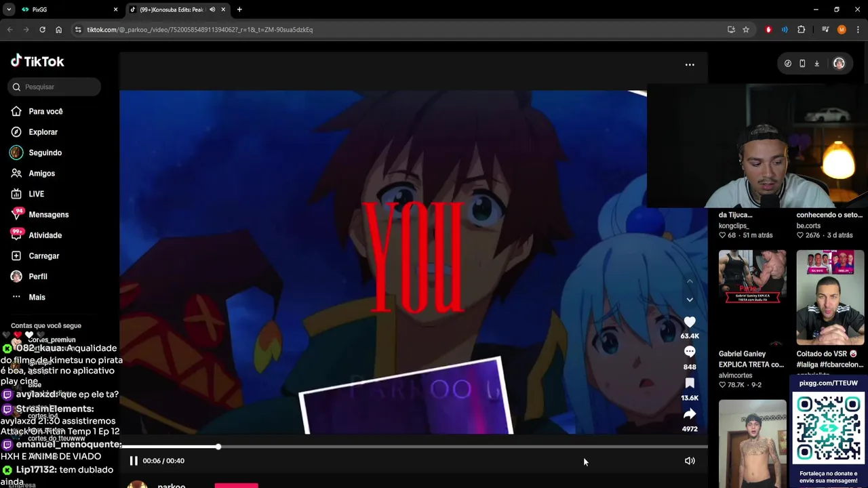Close the PixGG tab

(115, 9)
